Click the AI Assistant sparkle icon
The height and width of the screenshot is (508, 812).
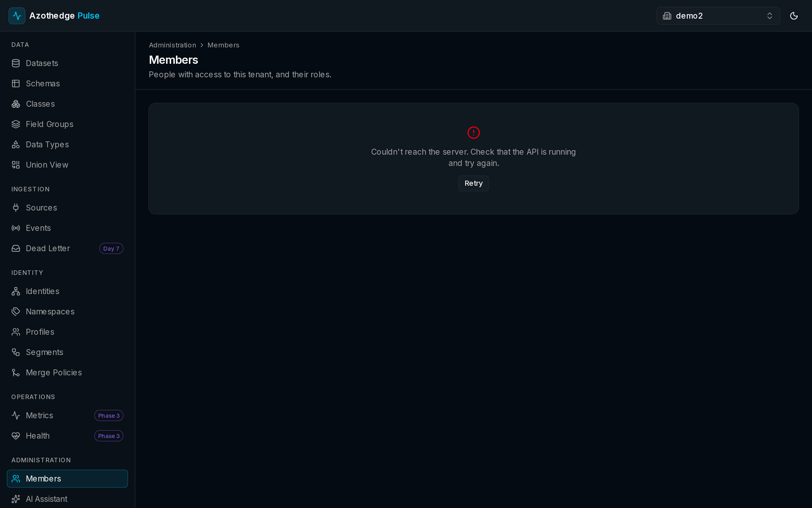[16, 499]
